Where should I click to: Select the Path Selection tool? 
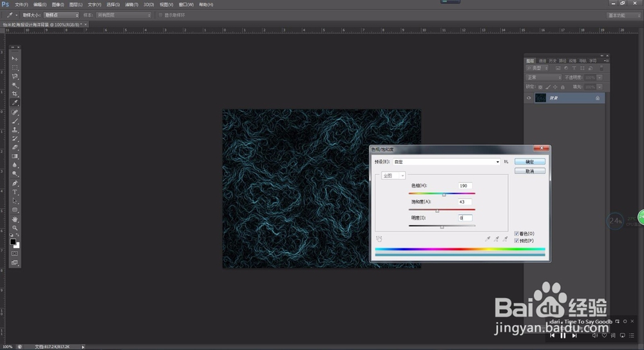(x=15, y=201)
